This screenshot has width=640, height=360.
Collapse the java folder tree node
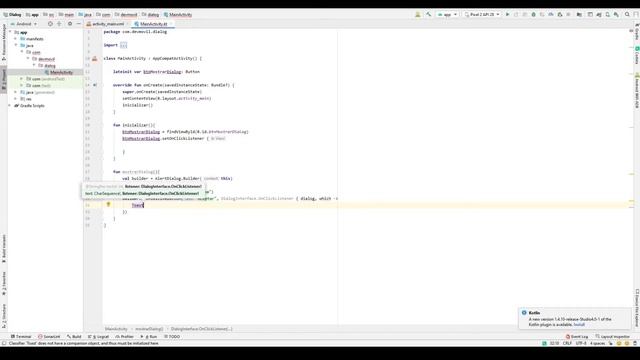tap(16, 45)
